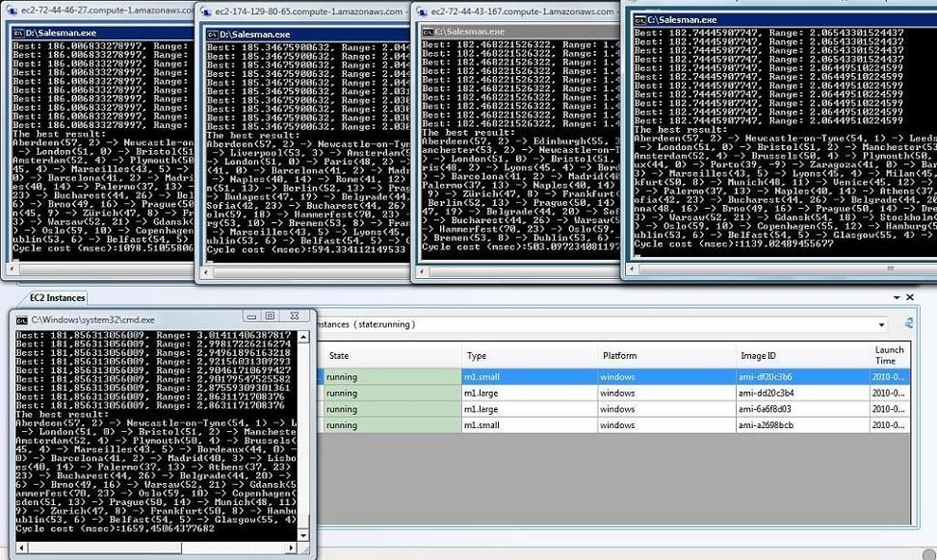937x560 pixels.
Task: Click windows platform cell in ami-dd20c3b4 row
Action: click(667, 393)
